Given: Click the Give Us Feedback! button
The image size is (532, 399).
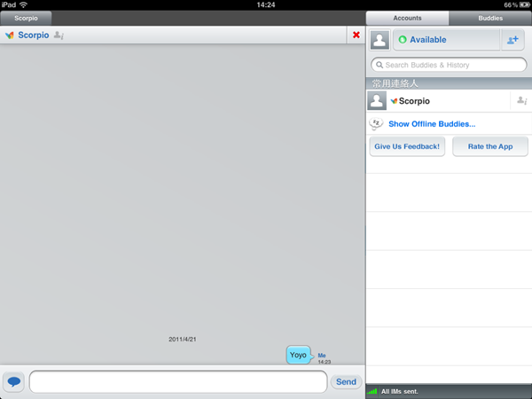Looking at the screenshot, I should (407, 147).
